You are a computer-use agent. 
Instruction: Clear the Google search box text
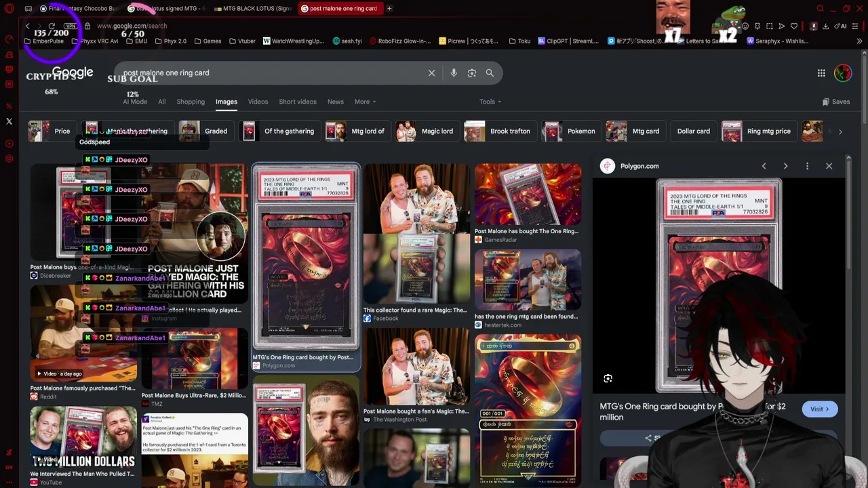click(431, 73)
